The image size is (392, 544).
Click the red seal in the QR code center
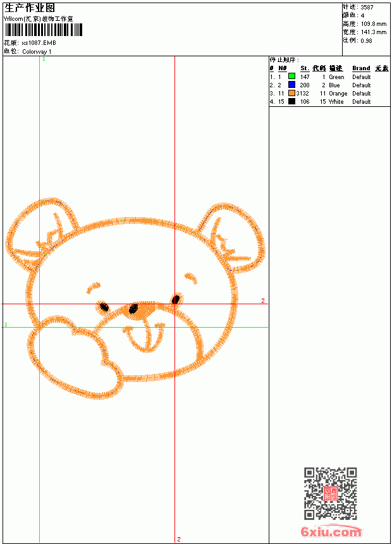tap(331, 493)
